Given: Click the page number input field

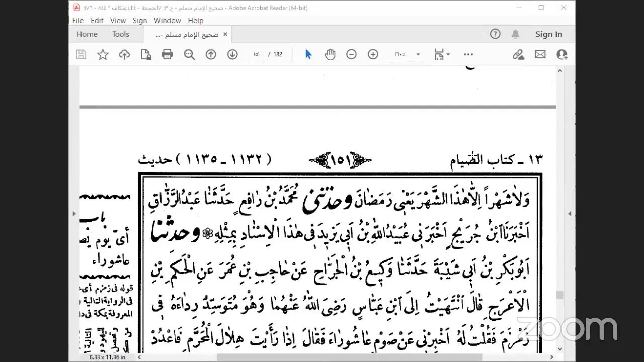Looking at the screenshot, I should pos(256,54).
